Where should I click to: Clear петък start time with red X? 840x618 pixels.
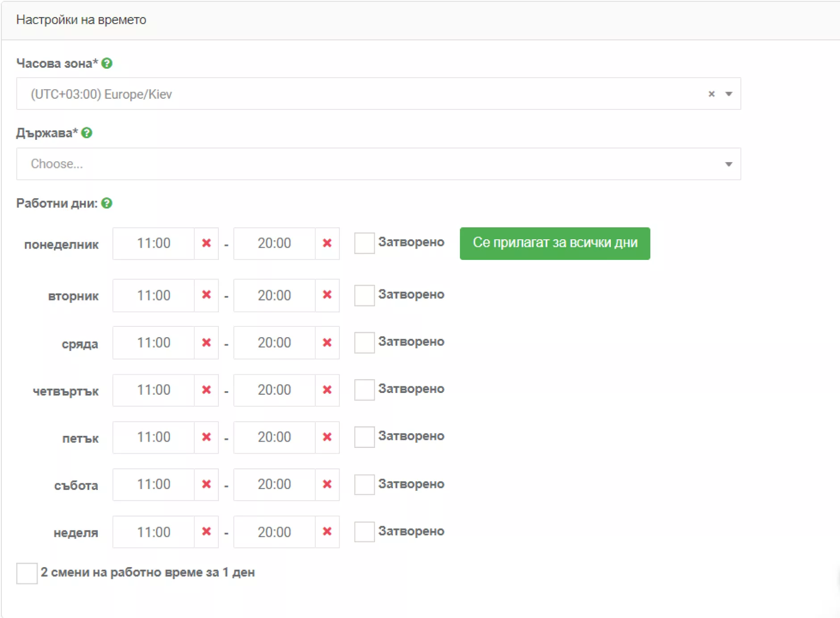tap(206, 437)
